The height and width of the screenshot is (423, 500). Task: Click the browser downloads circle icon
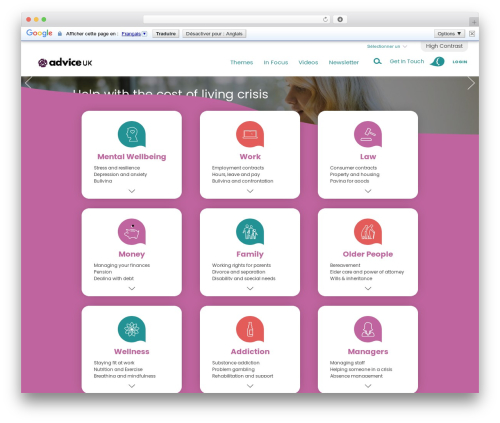pyautogui.click(x=340, y=19)
